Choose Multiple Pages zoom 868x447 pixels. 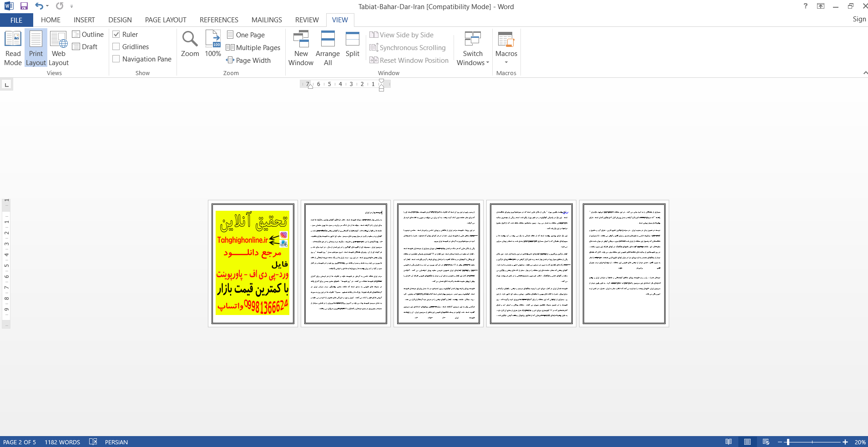[253, 48]
